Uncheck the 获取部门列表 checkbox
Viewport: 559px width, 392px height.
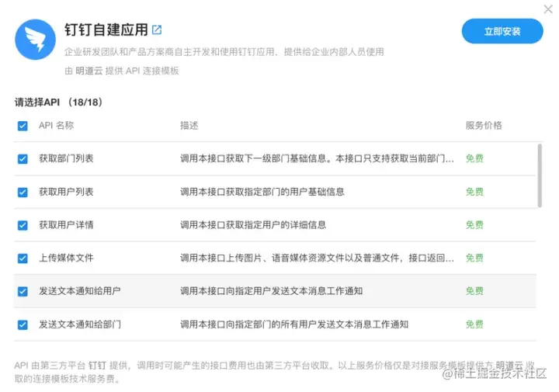(x=23, y=158)
